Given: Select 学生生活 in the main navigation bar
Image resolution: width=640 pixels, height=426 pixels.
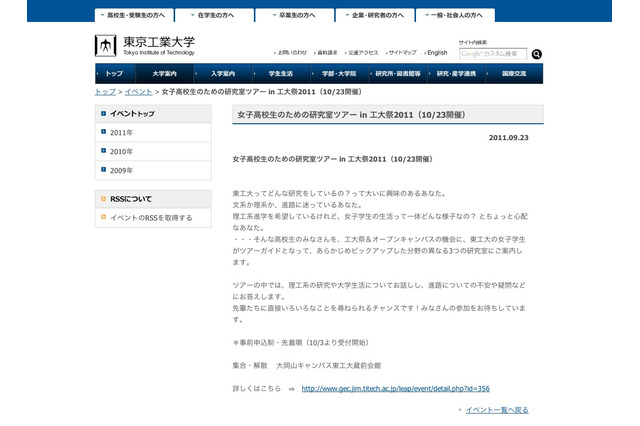Looking at the screenshot, I should (281, 73).
